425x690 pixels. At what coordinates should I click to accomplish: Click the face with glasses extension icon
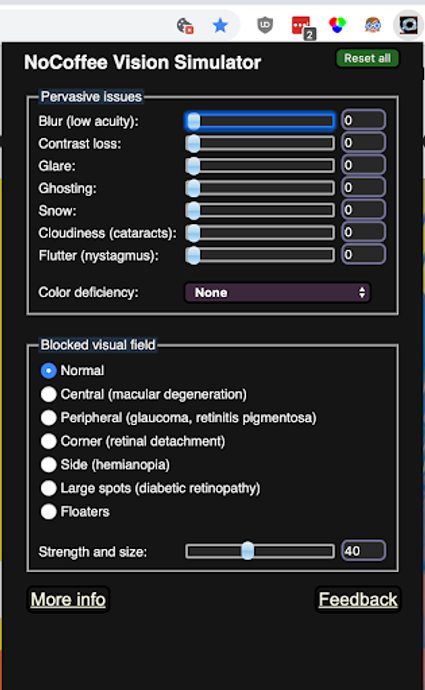pyautogui.click(x=373, y=25)
